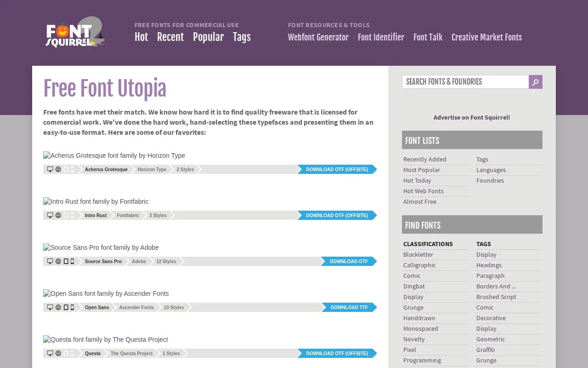Screen dimensions: 588x368
Task: Click desktop icon in Acherus Grotesque row
Action: [50, 169]
